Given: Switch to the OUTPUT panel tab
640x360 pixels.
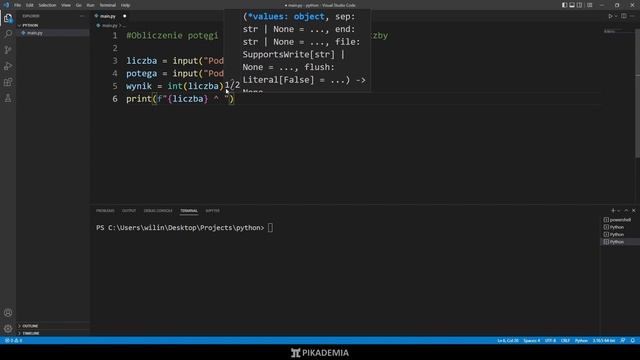Looking at the screenshot, I should click(129, 211).
